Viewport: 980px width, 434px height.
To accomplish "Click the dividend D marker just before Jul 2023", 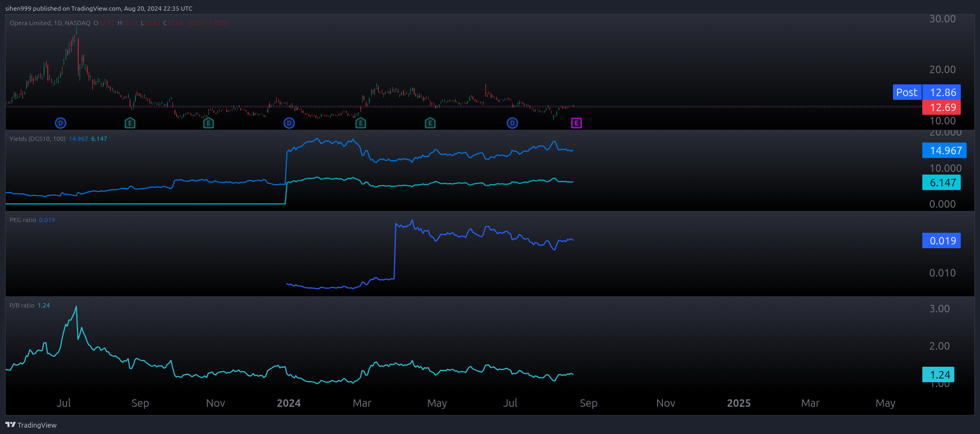I will point(60,123).
